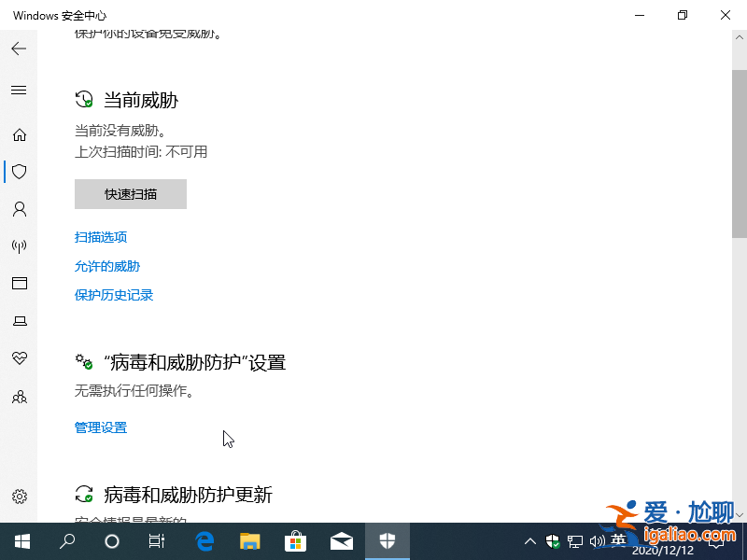Image resolution: width=747 pixels, height=560 pixels.
Task: Open the volume icon in system tray
Action: click(x=599, y=540)
